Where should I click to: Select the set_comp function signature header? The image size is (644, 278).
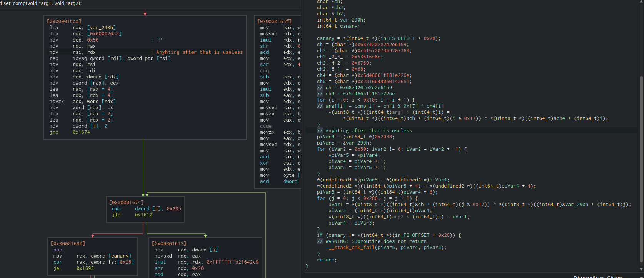(42, 3)
